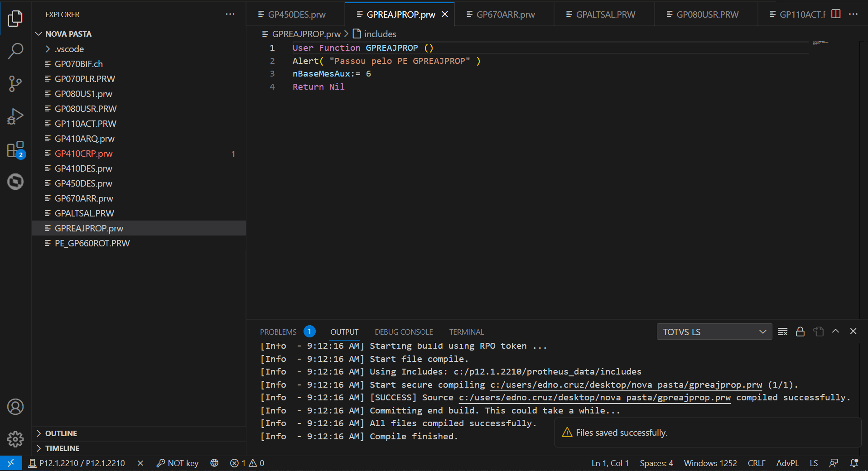Click the feedback icon in the status bar

(834, 463)
